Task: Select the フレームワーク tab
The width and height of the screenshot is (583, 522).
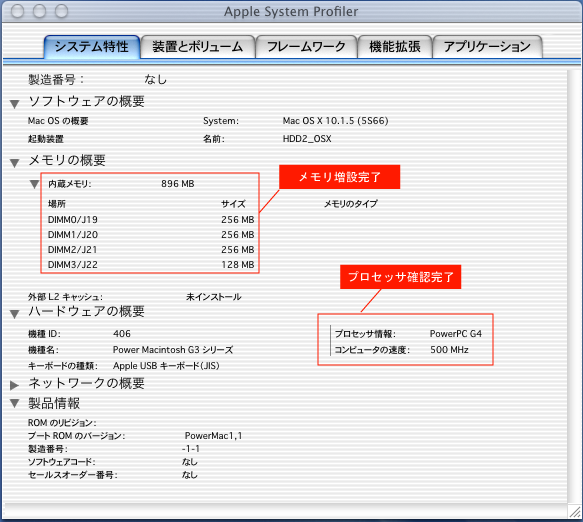Action: [x=306, y=47]
